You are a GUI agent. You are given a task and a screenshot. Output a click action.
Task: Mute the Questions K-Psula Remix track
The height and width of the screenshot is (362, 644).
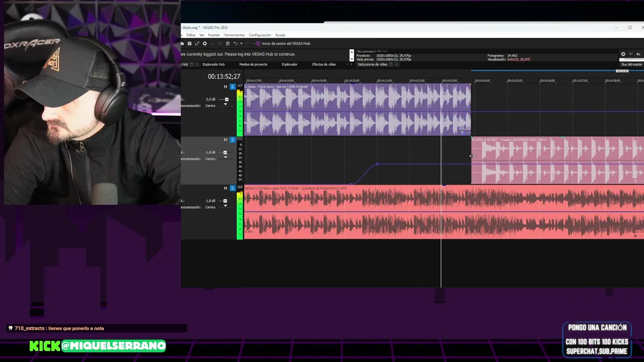[225, 188]
